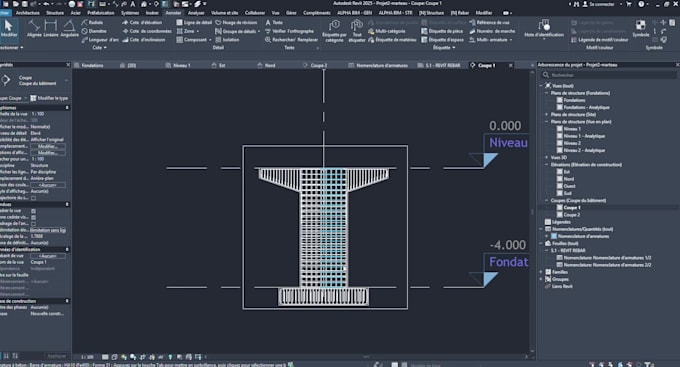This screenshot has height=367, width=680.
Task: Choose Étiquette de pièce tool
Action: [442, 31]
